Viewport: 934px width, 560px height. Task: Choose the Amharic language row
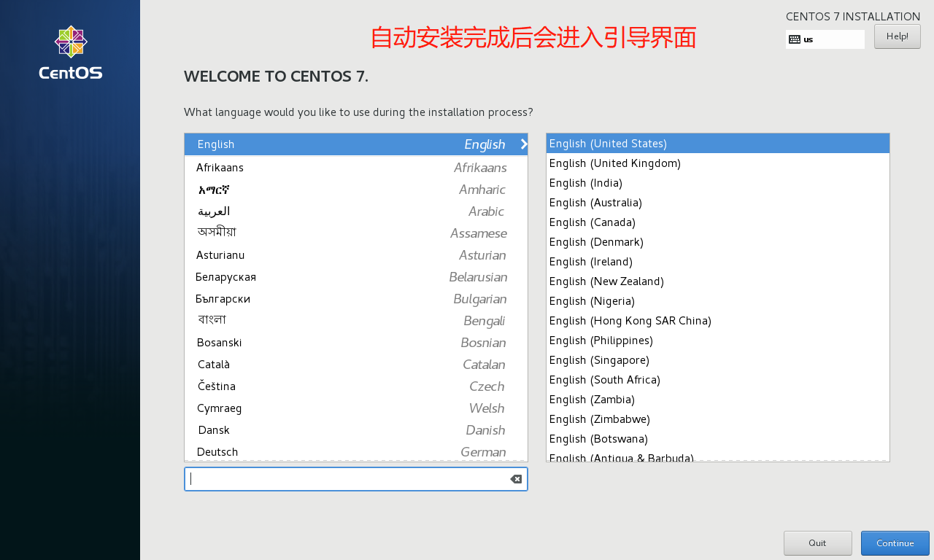point(356,190)
